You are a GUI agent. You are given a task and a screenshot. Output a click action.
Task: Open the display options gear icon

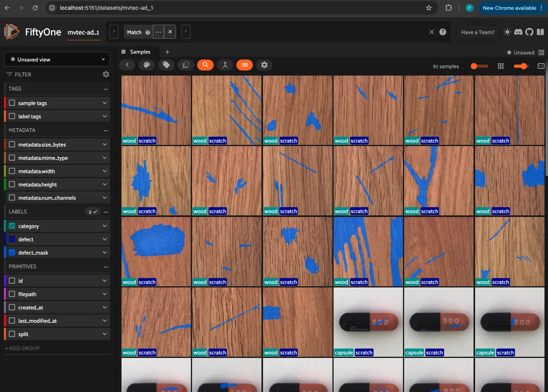(264, 65)
